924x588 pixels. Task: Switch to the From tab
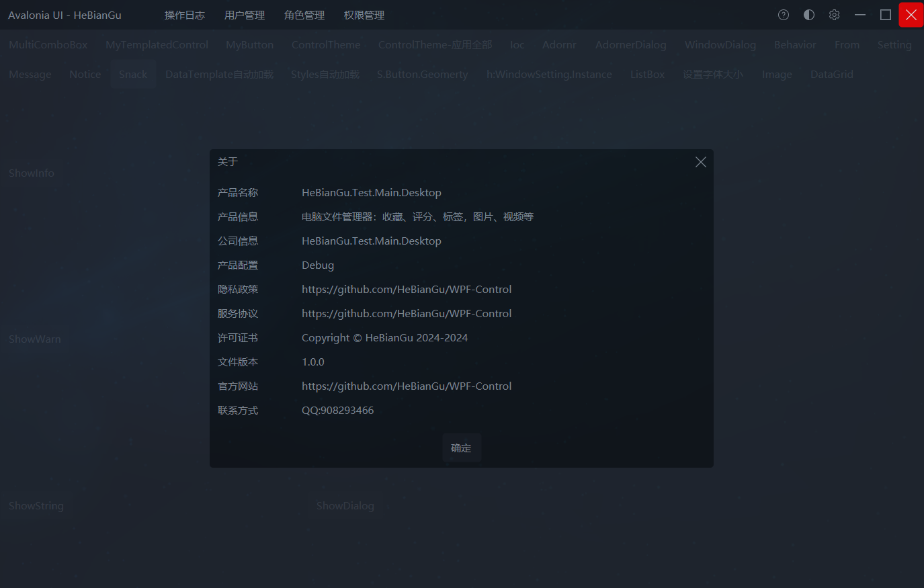tap(847, 45)
